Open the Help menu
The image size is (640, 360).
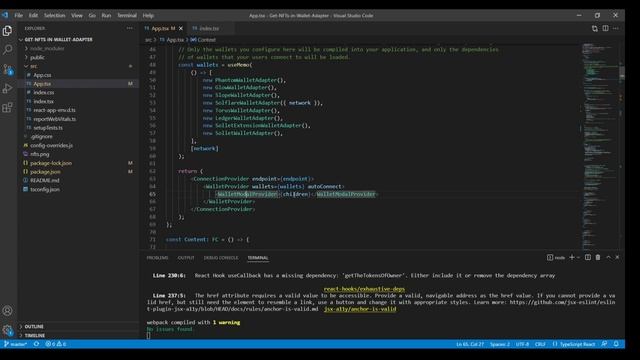pyautogui.click(x=148, y=16)
